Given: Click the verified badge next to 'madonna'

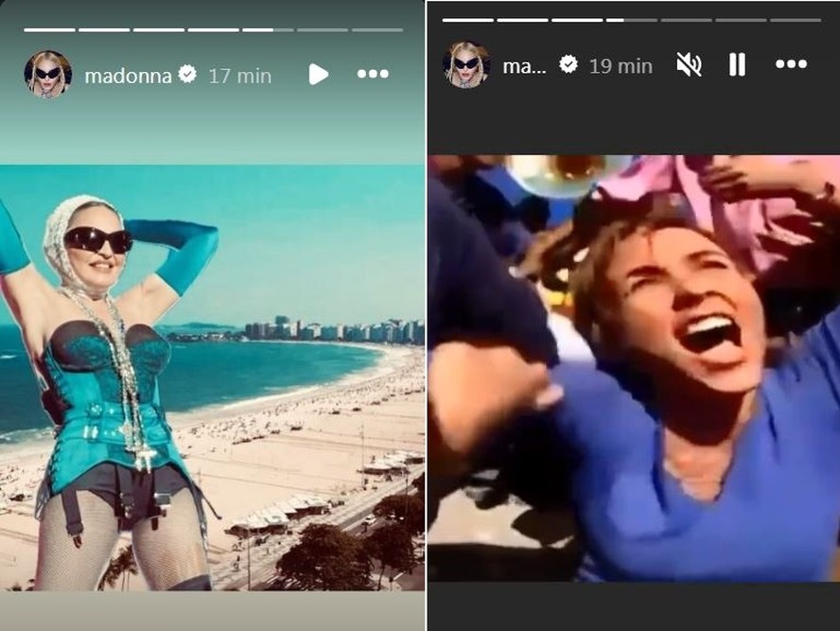Looking at the screenshot, I should pyautogui.click(x=187, y=75).
